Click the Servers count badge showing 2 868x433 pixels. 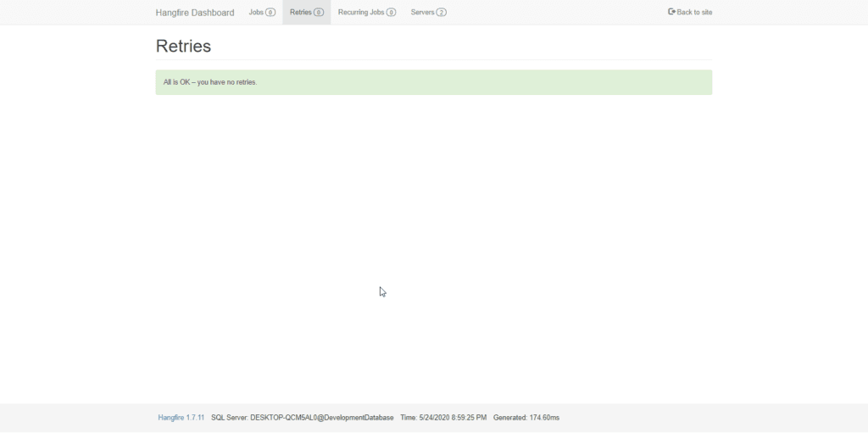point(441,12)
